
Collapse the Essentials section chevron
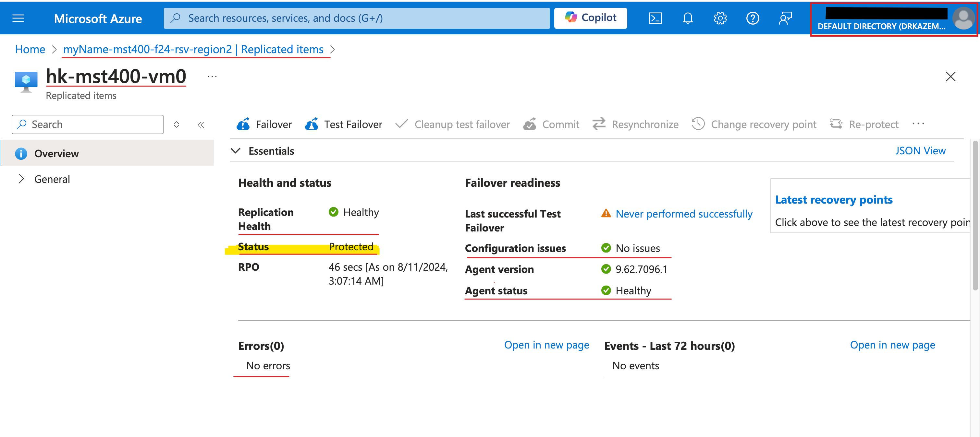[236, 150]
